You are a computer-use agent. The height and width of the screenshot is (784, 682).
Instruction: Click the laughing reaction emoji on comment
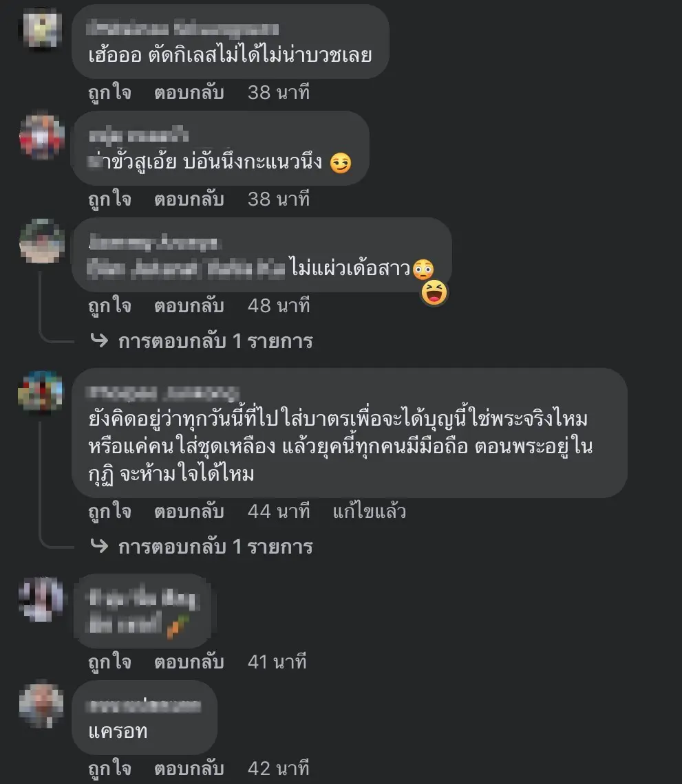(x=434, y=293)
